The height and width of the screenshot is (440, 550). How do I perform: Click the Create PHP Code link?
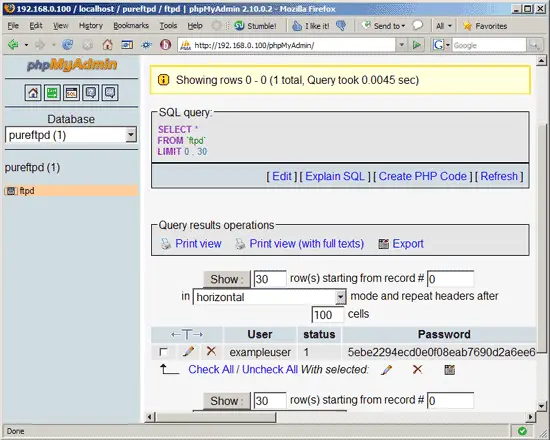(x=422, y=176)
